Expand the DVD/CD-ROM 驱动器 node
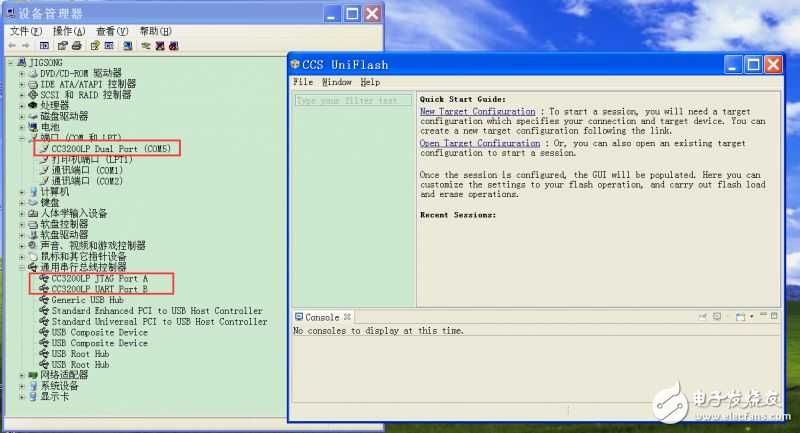This screenshot has height=433, width=800. (22, 73)
